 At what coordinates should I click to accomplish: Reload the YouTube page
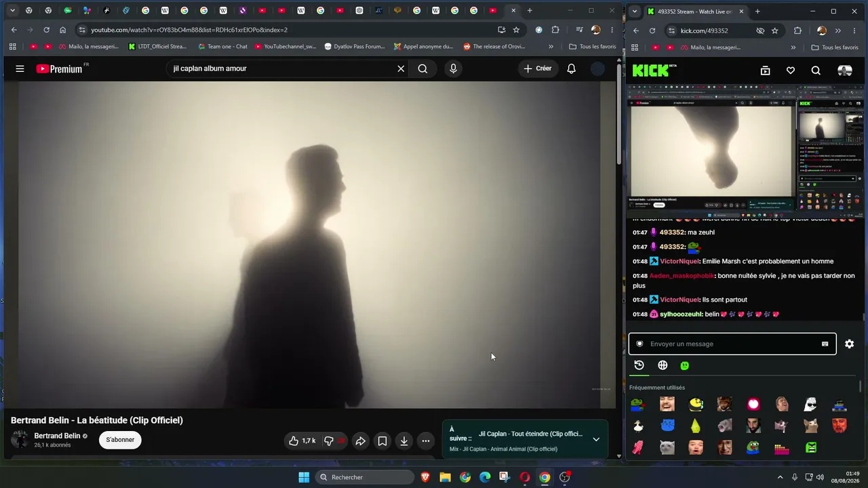[46, 30]
